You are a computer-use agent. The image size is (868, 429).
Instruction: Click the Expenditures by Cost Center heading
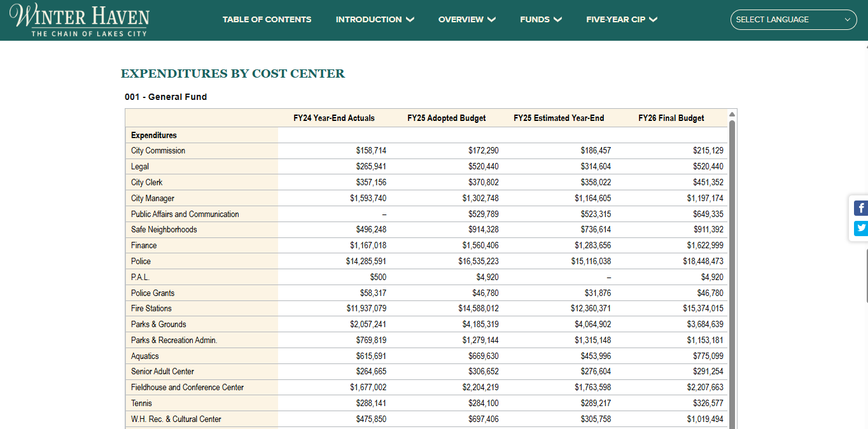(233, 74)
